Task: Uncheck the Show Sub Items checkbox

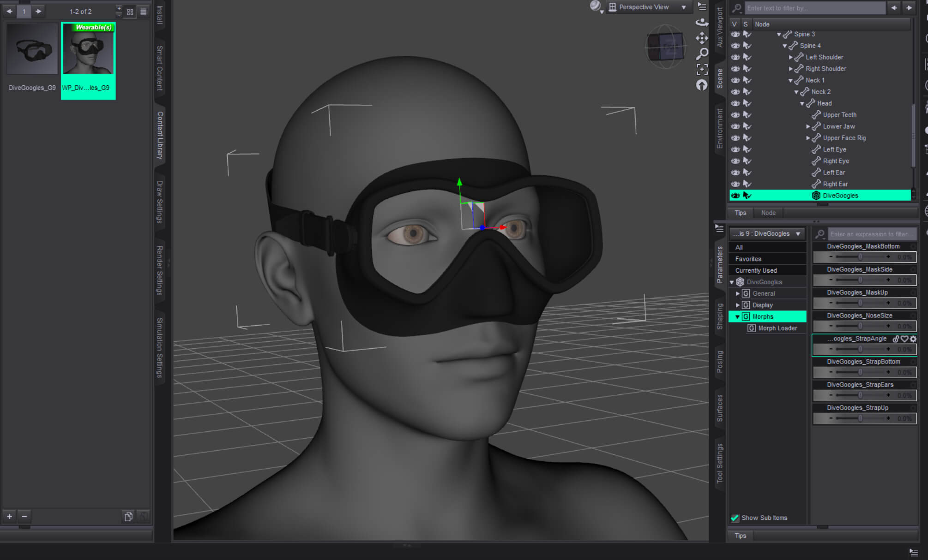Action: pyautogui.click(x=735, y=518)
